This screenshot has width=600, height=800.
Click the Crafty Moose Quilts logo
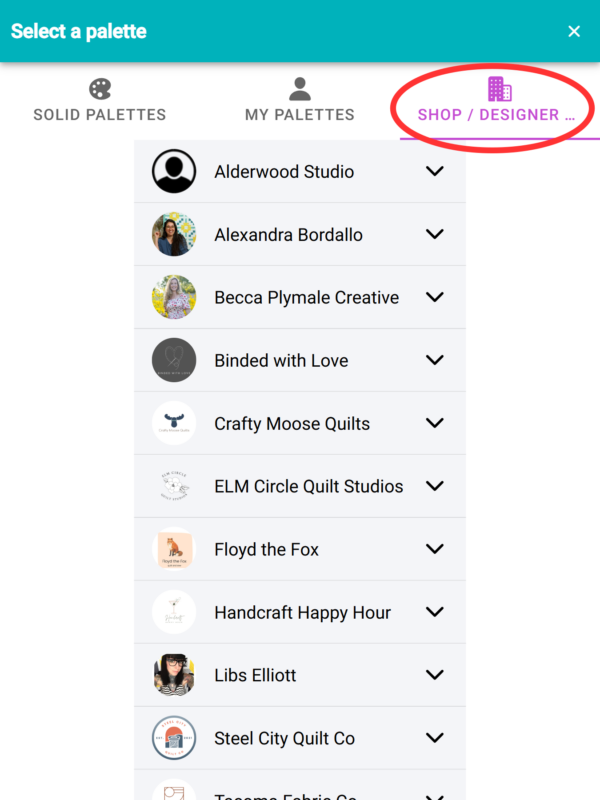(174, 423)
